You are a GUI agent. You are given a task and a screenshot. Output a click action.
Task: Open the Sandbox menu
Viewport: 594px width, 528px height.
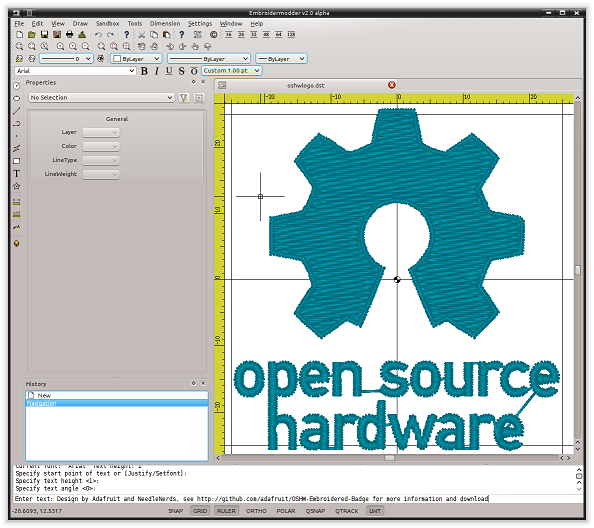[108, 23]
